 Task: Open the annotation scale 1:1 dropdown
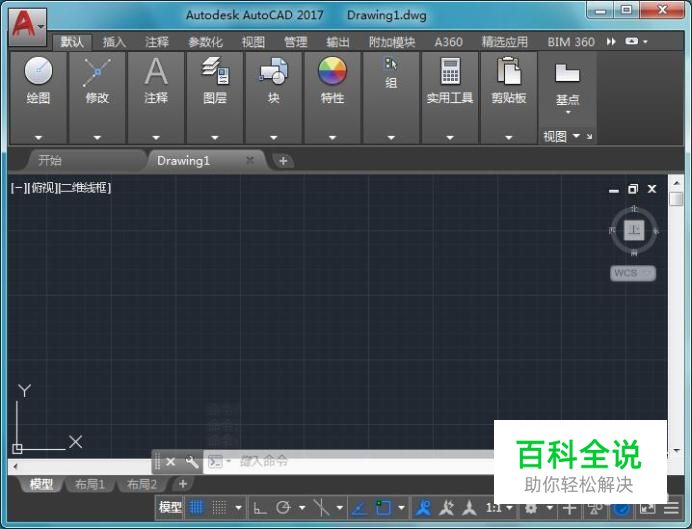tap(502, 508)
